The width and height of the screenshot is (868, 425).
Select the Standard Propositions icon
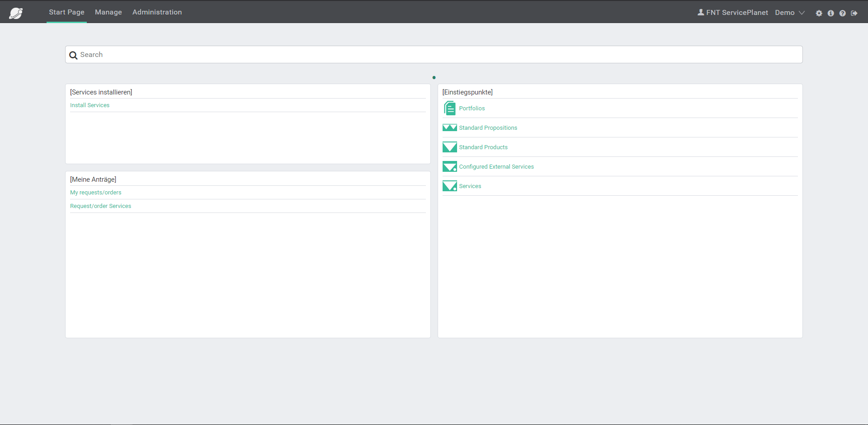[x=450, y=127]
